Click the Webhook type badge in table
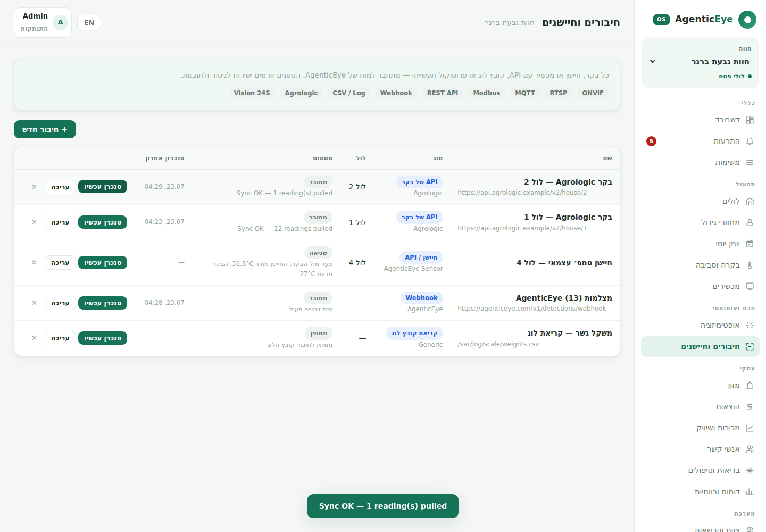 coord(421,298)
